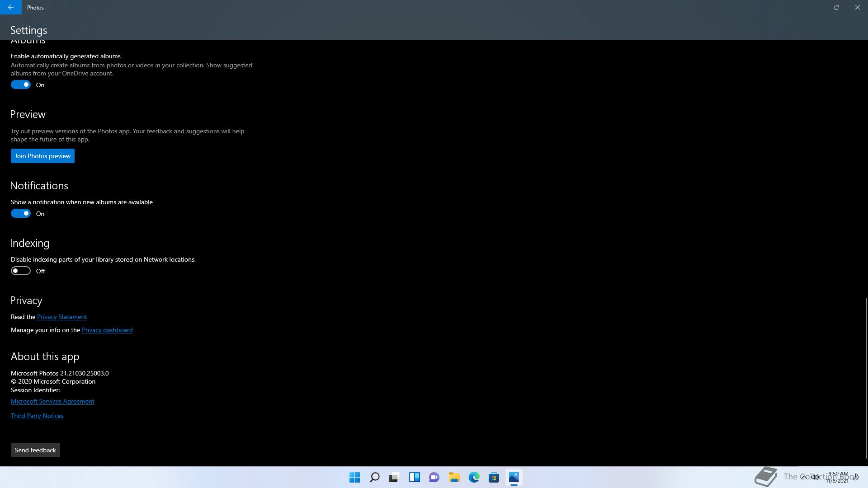The width and height of the screenshot is (868, 488).
Task: Click the 'Microsoft Photos 21.21030.25003.0' version text
Action: [x=60, y=373]
